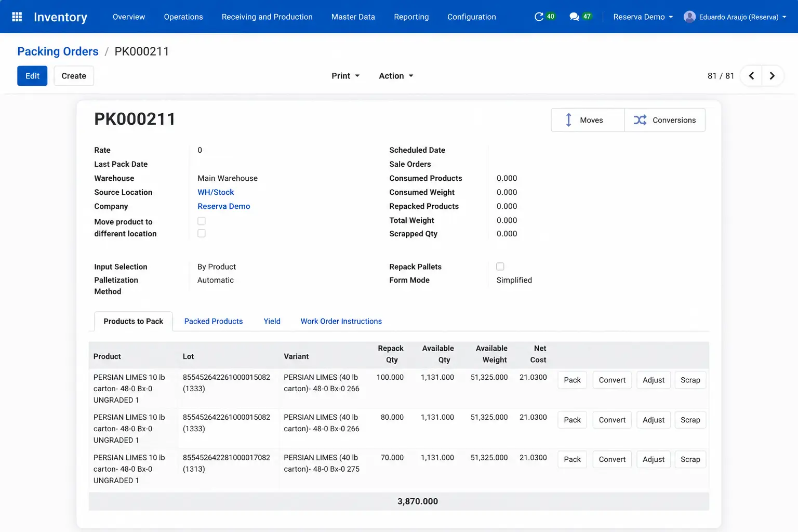Open the Operations menu
Image resolution: width=798 pixels, height=532 pixels.
183,17
